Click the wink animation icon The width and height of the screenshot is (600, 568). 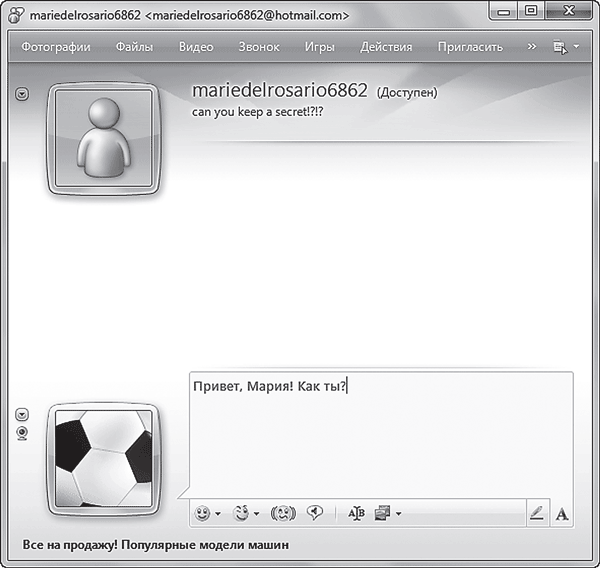coord(241,513)
